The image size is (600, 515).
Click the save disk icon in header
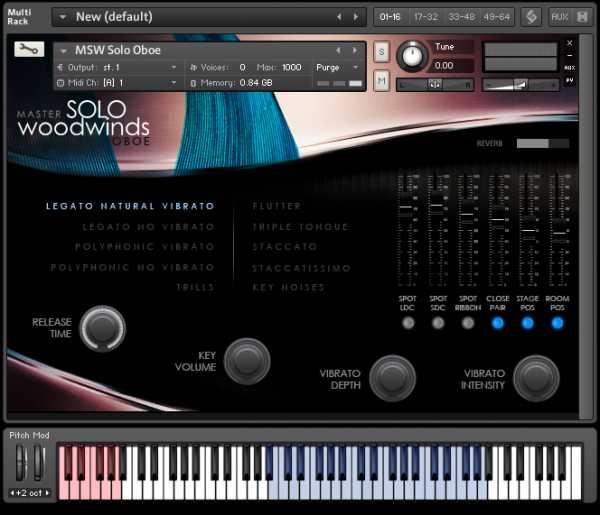[x=582, y=17]
